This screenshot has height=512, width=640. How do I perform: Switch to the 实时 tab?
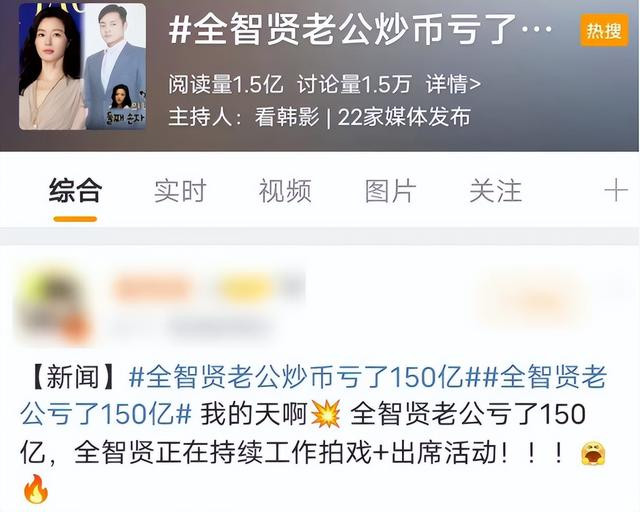tap(180, 191)
